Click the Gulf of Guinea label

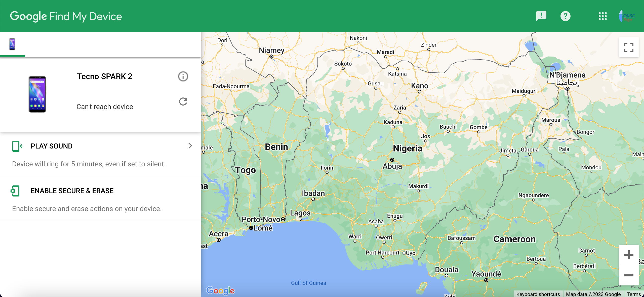(308, 283)
